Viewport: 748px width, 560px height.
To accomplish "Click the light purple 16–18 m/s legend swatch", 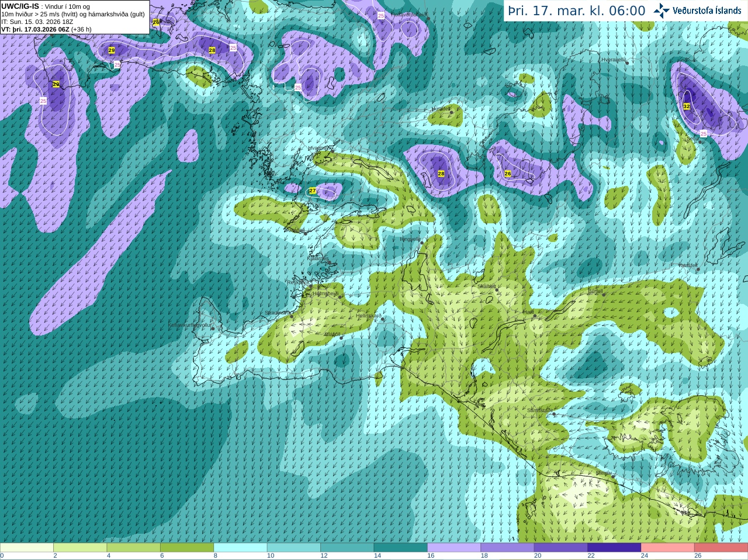I will pos(454,548).
